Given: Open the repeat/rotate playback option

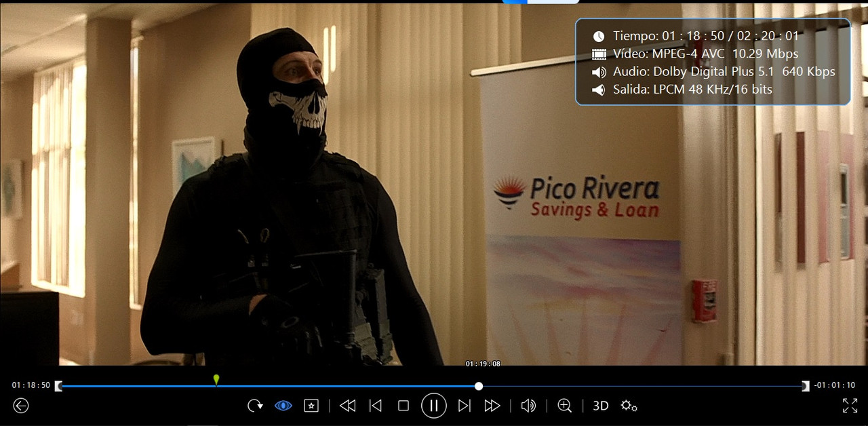Looking at the screenshot, I should point(255,406).
